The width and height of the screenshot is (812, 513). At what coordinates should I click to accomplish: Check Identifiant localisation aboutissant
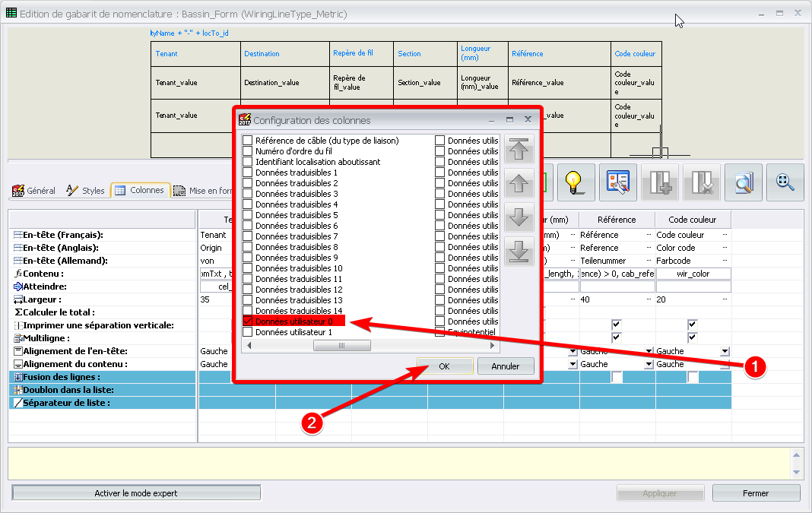pos(248,162)
